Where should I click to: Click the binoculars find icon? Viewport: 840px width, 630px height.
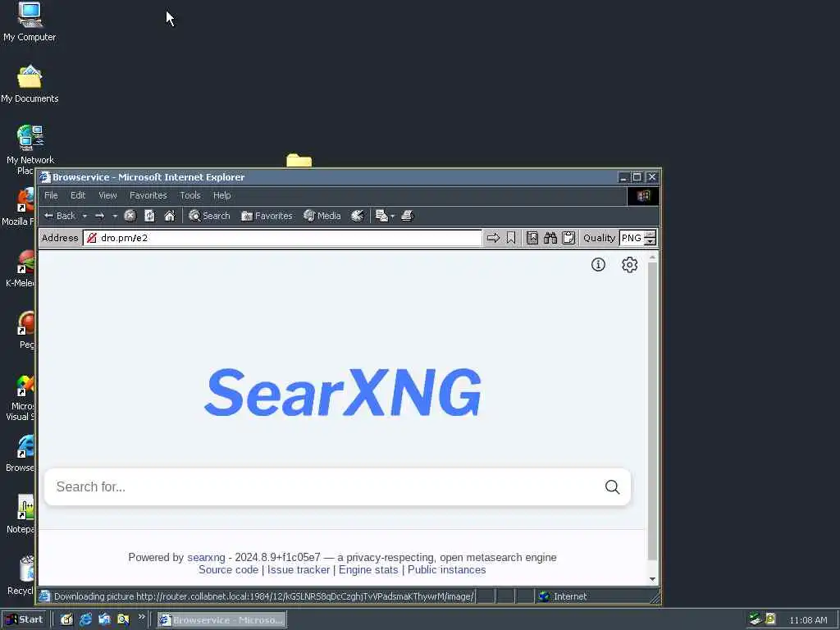click(x=550, y=238)
